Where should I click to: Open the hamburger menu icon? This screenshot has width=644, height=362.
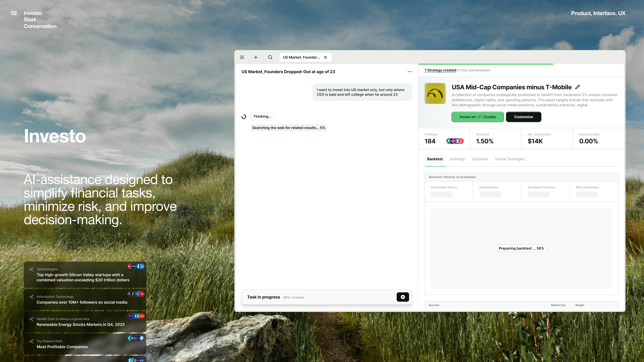click(242, 57)
